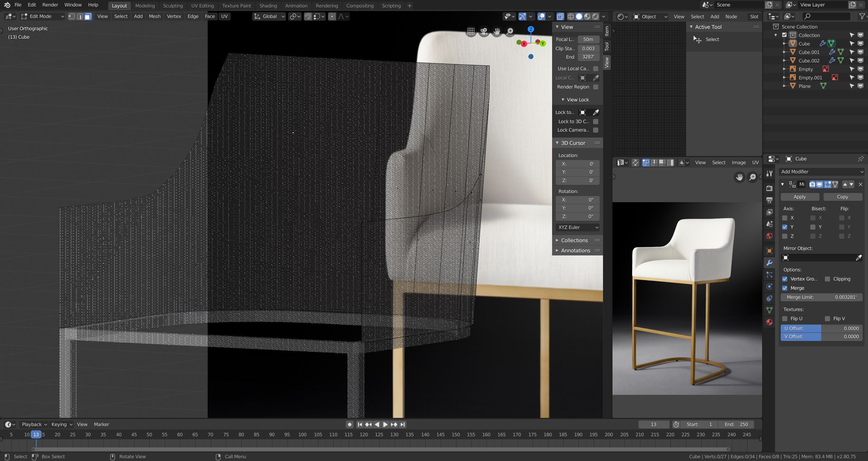Image resolution: width=868 pixels, height=461 pixels.
Task: Click the U Offset slider
Action: pyautogui.click(x=821, y=328)
